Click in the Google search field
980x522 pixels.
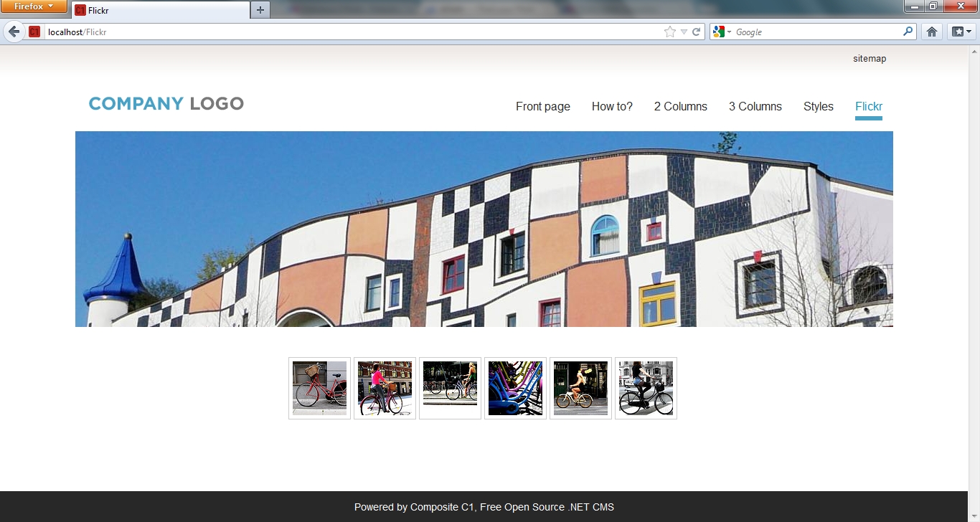816,32
